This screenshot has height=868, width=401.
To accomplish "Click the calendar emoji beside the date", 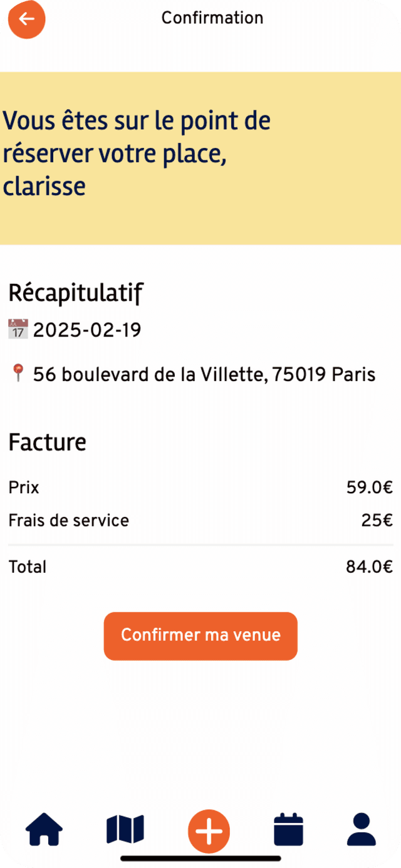I will point(18,329).
